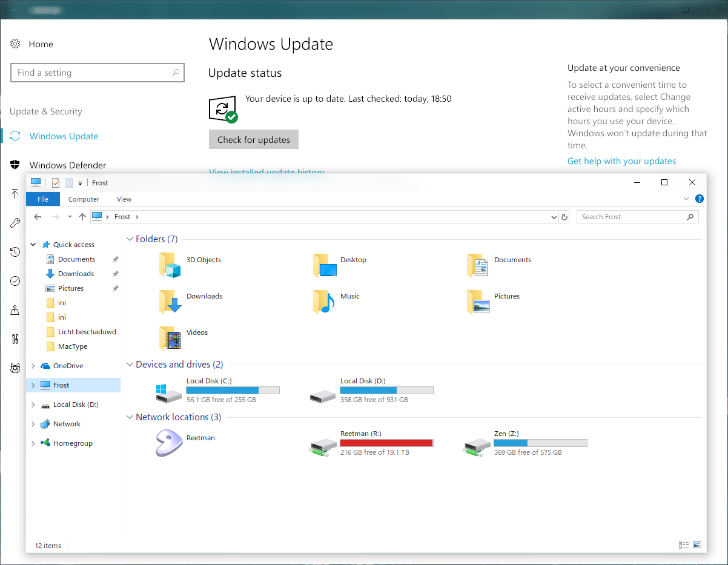Click Frost breadcrumb in address bar
Screen dimensions: 728x565
click(122, 217)
